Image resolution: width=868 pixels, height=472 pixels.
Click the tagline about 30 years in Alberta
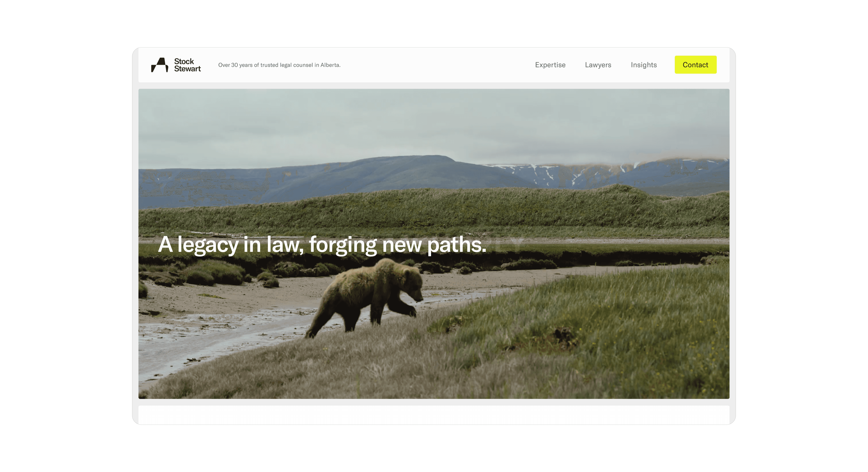click(x=279, y=65)
